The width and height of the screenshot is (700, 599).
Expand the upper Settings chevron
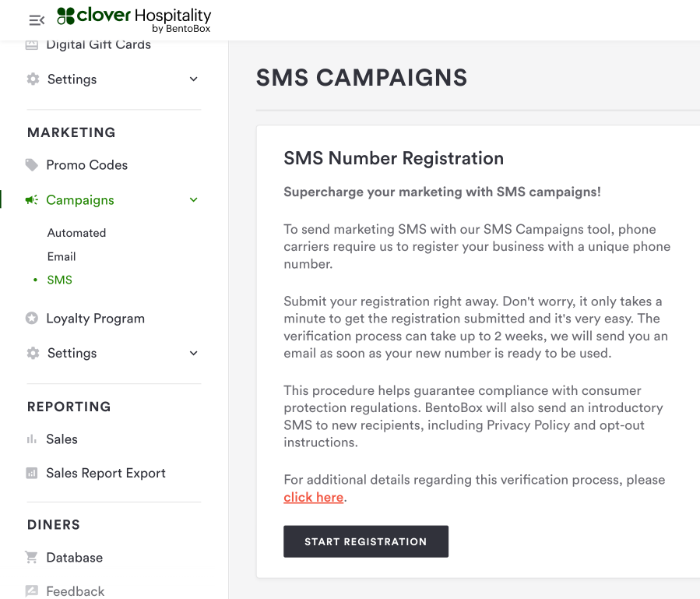click(x=194, y=79)
